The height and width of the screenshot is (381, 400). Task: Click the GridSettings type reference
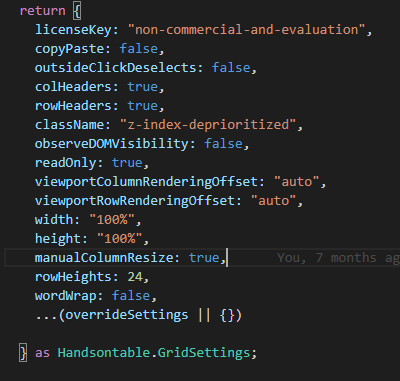(x=204, y=353)
